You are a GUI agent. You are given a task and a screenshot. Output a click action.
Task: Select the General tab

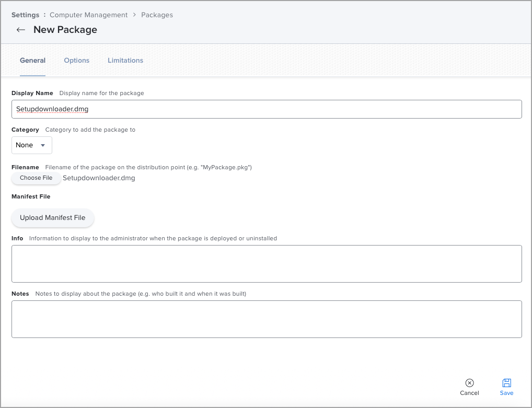[x=32, y=60]
